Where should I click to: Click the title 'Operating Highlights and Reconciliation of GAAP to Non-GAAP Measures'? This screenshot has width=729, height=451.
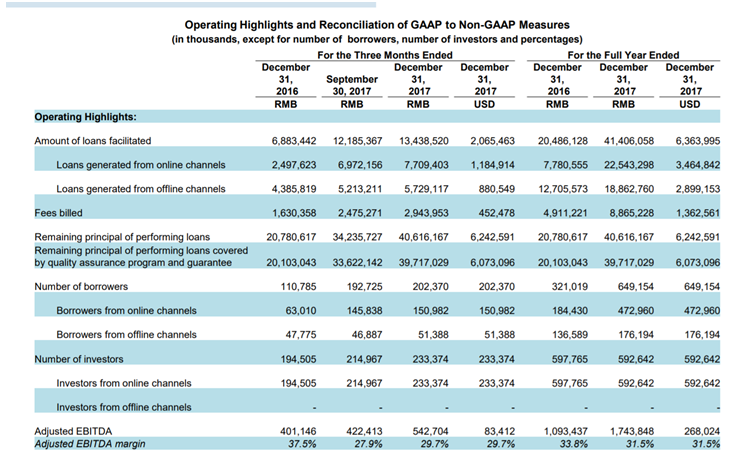(377, 25)
